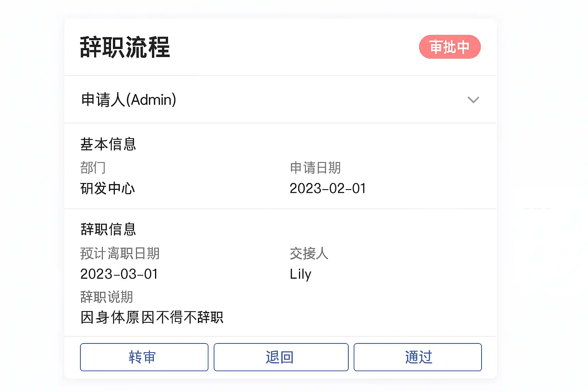The image size is (588, 392).
Task: Click the 辞职流程 page title
Action: pyautogui.click(x=125, y=47)
